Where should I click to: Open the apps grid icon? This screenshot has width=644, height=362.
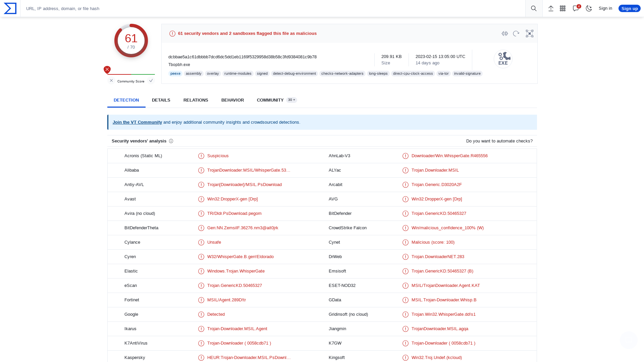click(x=563, y=8)
